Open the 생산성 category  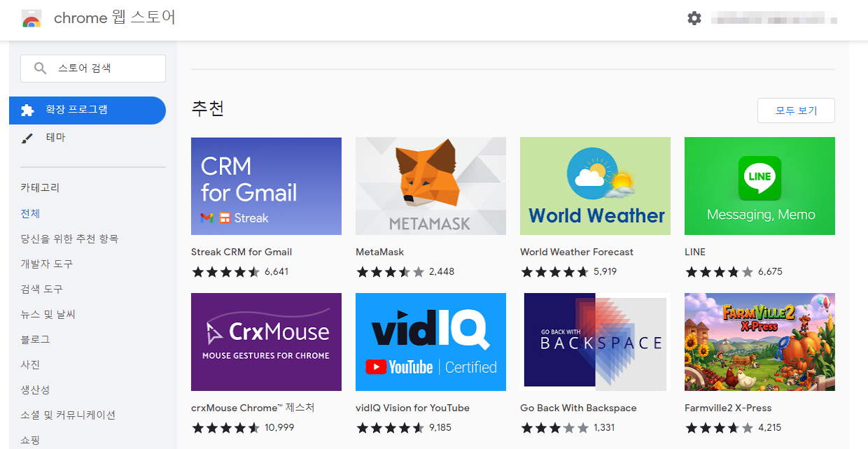[35, 390]
